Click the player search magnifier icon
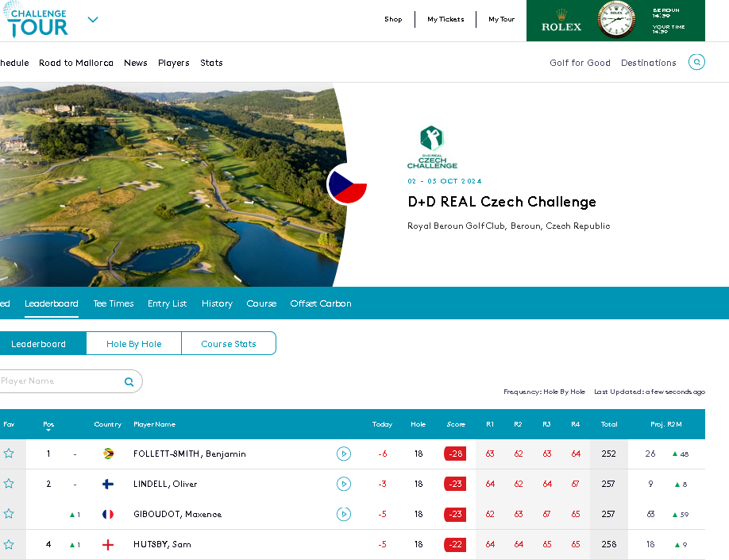Viewport: 729px width, 560px height. pyautogui.click(x=129, y=382)
